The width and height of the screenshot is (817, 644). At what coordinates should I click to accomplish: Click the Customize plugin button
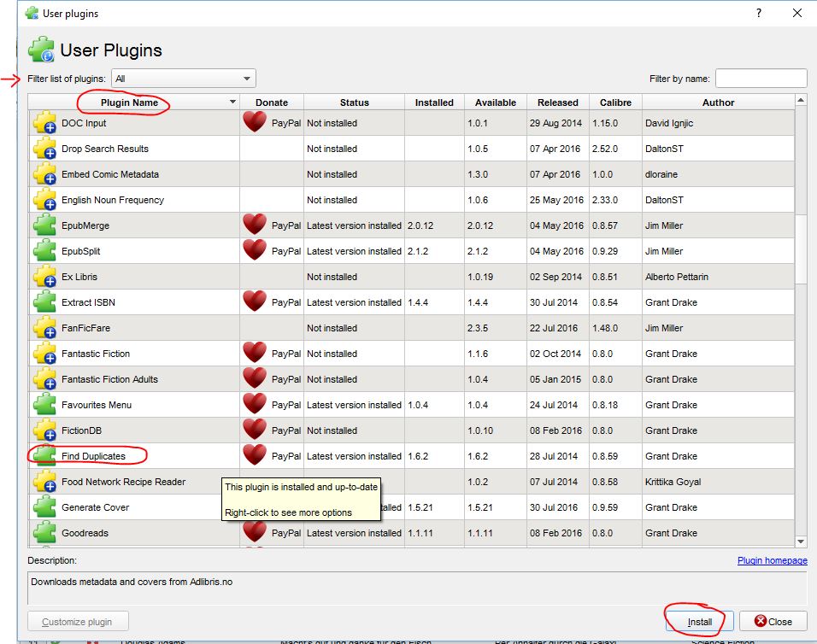coord(78,622)
